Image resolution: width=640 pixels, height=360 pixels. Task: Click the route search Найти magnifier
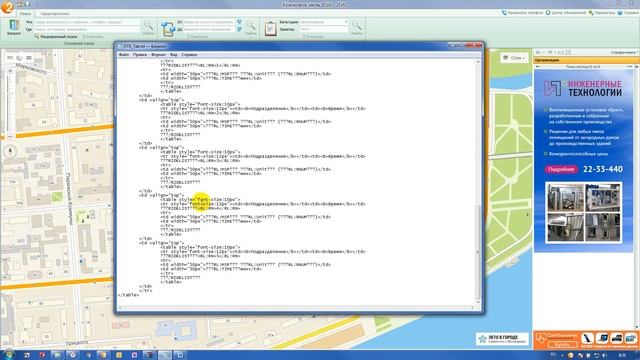(x=251, y=28)
